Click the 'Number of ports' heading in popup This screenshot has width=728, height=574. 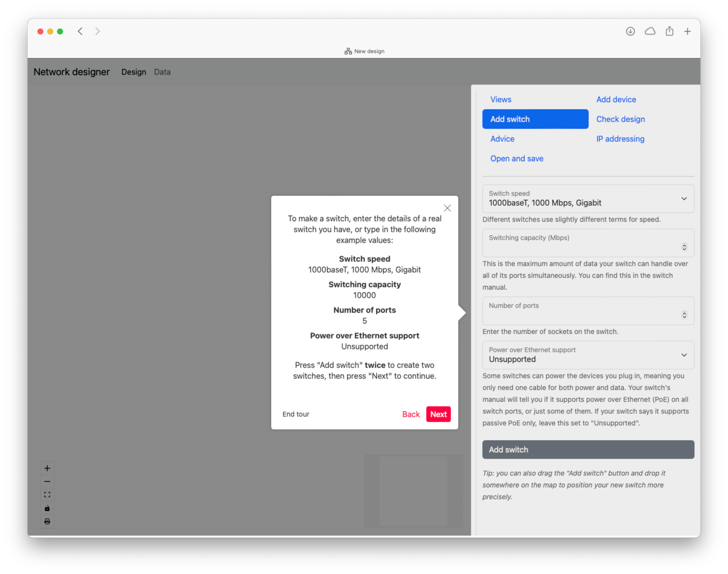pyautogui.click(x=364, y=310)
